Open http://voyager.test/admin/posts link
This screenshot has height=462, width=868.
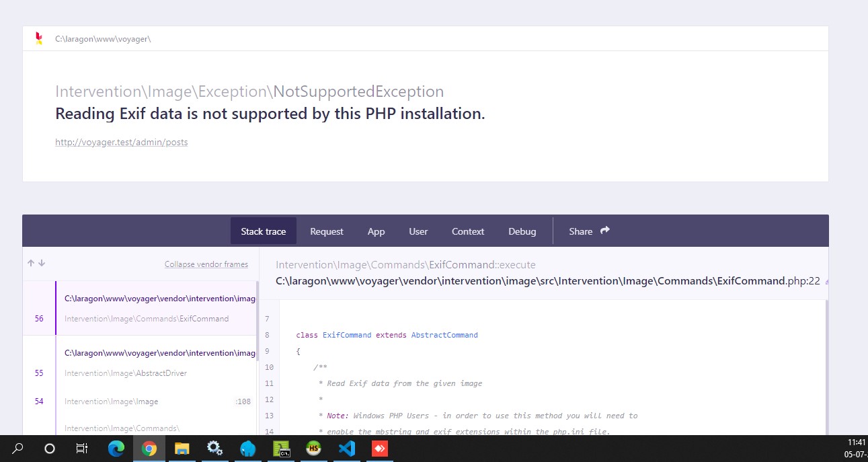pyautogui.click(x=122, y=142)
